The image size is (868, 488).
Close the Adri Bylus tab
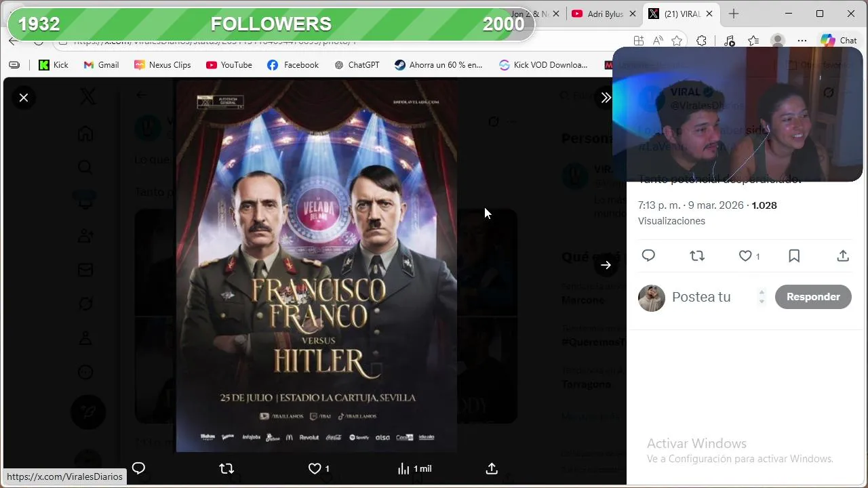[633, 14]
